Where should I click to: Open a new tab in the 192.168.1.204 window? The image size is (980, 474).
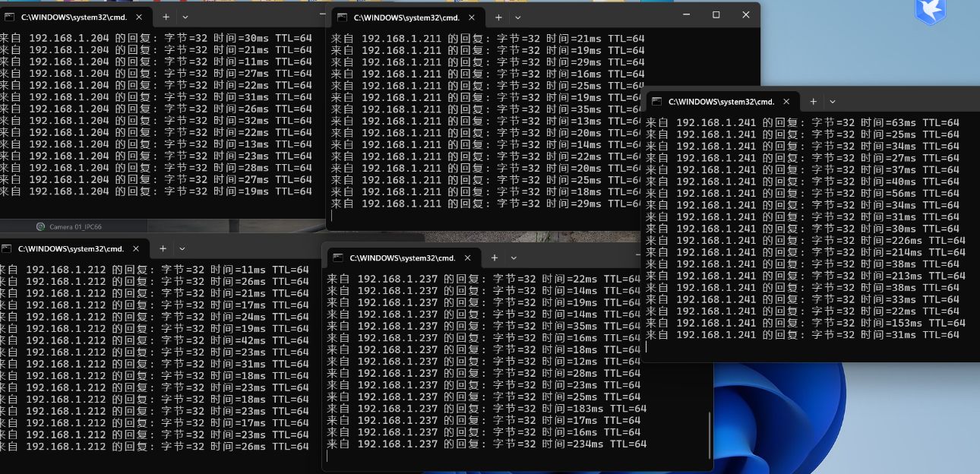point(166,17)
